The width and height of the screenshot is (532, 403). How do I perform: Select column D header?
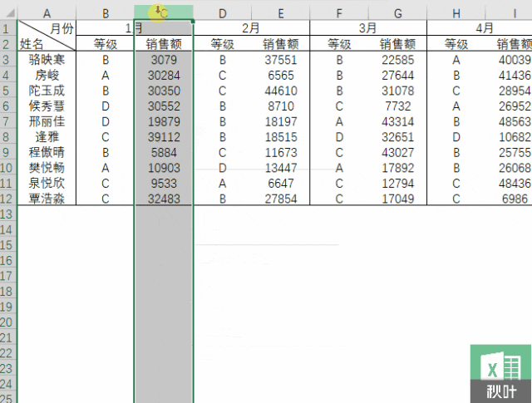222,13
